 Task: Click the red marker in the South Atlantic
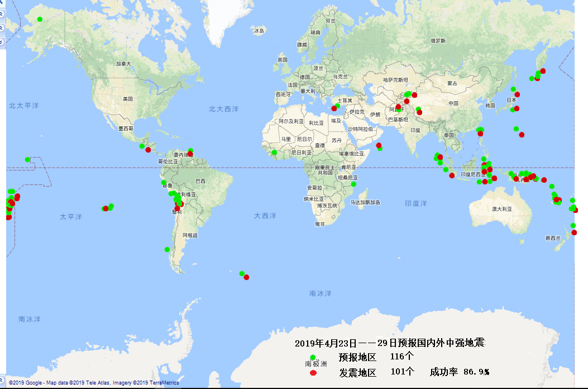click(x=247, y=277)
